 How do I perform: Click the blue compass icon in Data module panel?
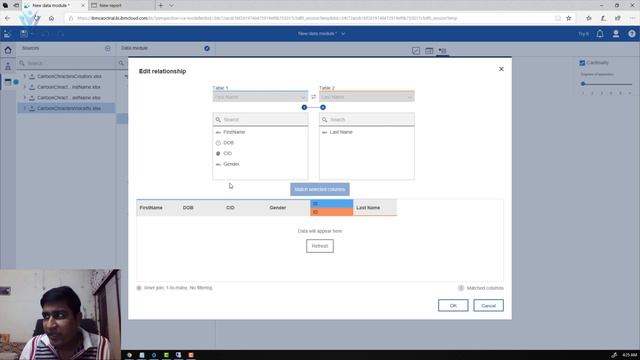(x=207, y=48)
